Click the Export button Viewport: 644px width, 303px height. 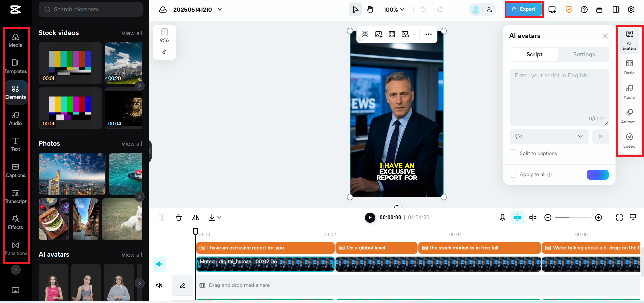(524, 9)
